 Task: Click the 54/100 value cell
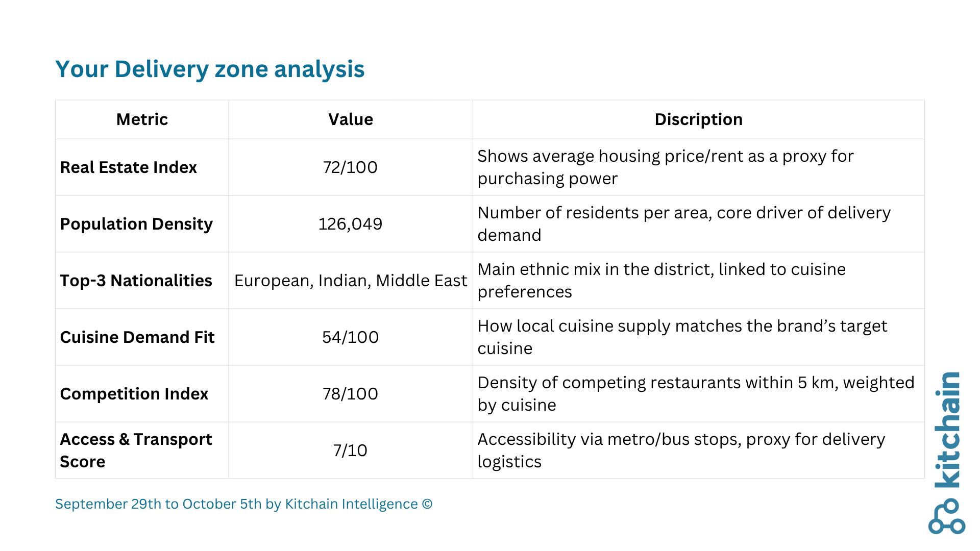350,337
